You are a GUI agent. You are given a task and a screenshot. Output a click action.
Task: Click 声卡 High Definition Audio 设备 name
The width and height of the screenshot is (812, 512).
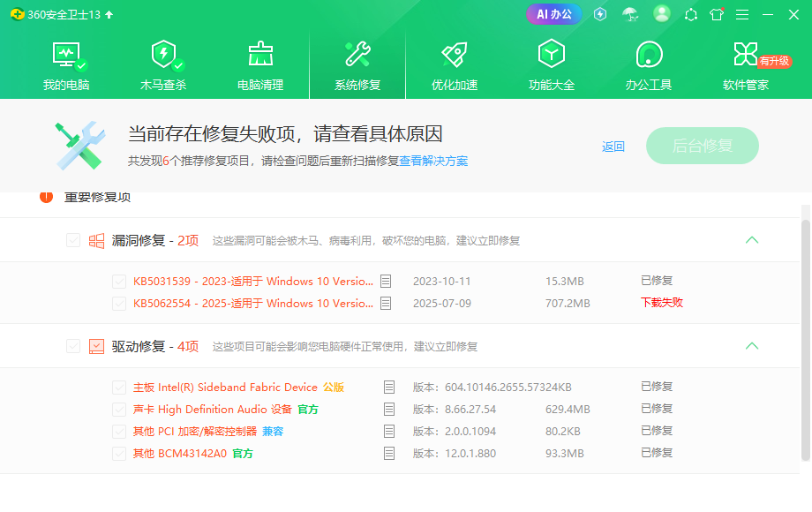[213, 410]
